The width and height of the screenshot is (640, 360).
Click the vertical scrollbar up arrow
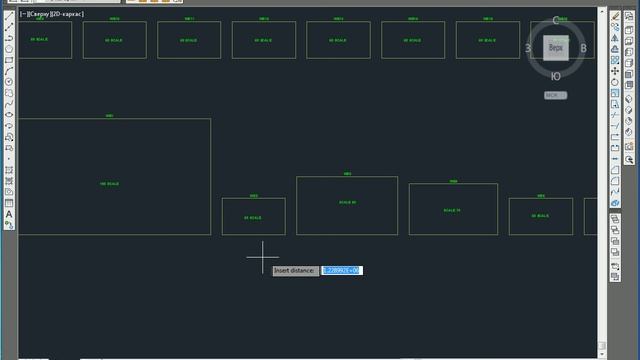(x=602, y=11)
